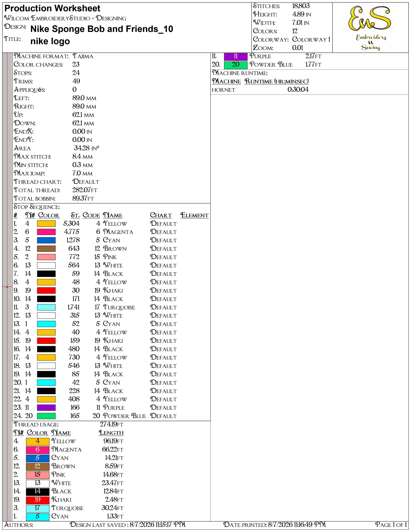Select the Max jump value "7.0 mm"

(x=83, y=173)
